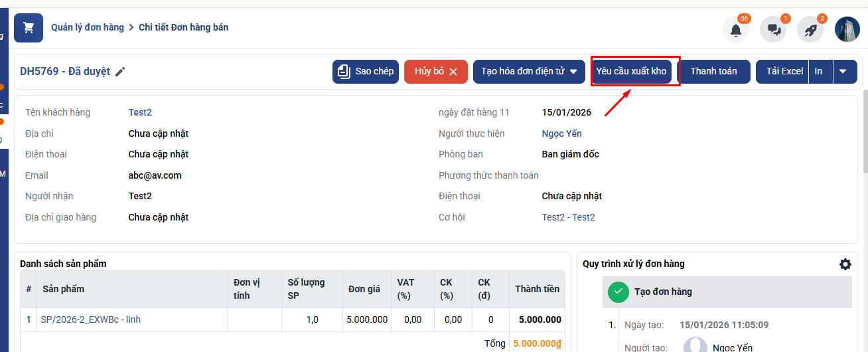Open product link SP/2026-2_EXWBc - linh

point(90,319)
